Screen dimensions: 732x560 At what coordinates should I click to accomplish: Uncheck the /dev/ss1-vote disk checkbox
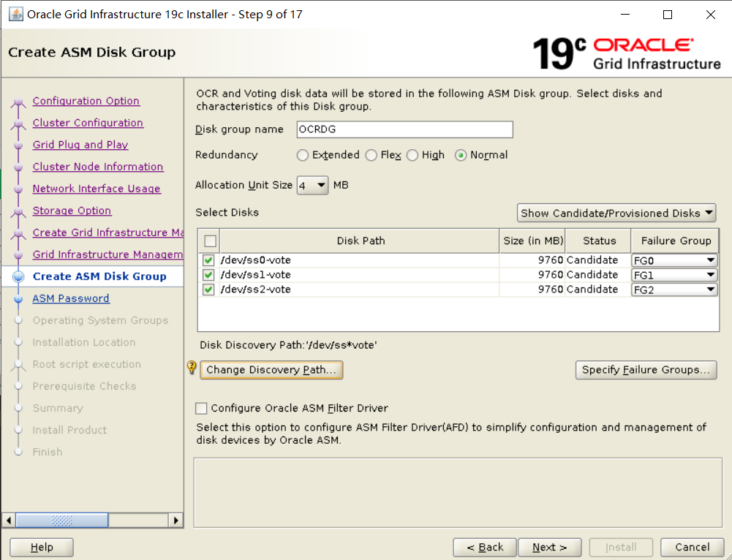pyautogui.click(x=208, y=275)
